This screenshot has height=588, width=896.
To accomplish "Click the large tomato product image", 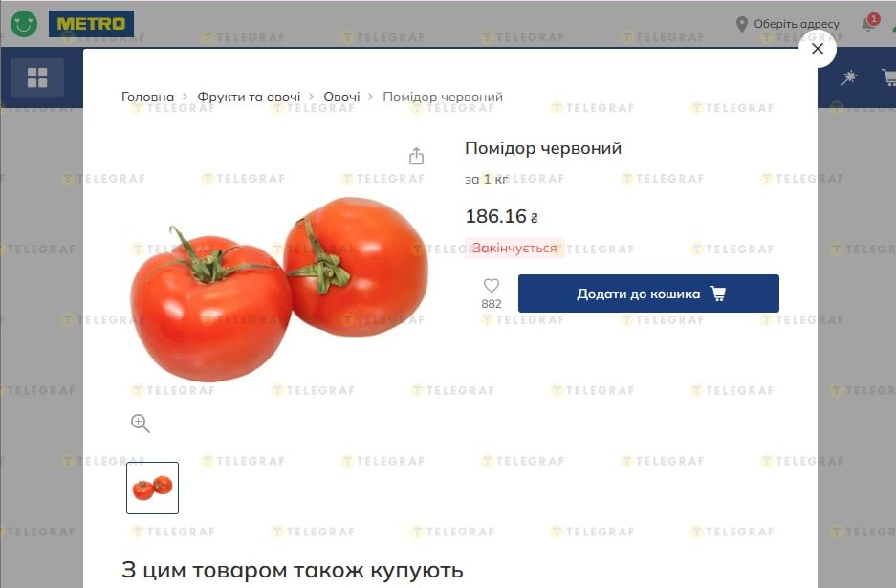I will point(279,289).
